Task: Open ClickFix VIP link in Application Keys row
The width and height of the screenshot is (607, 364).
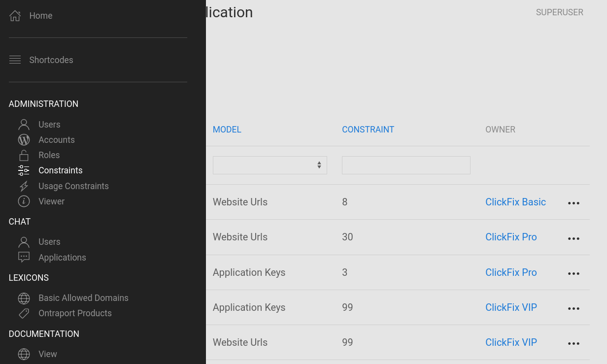Action: click(511, 307)
